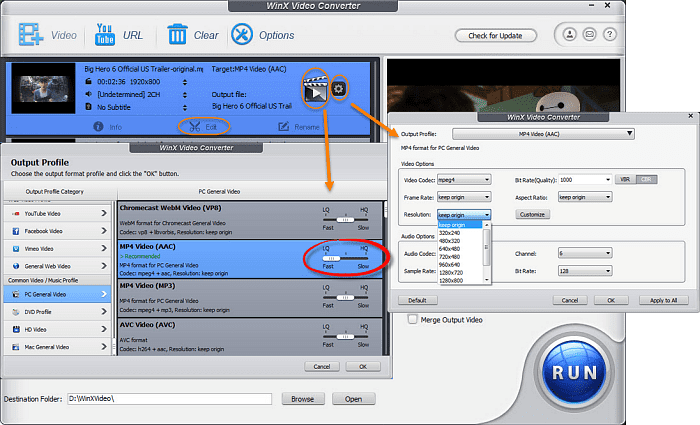
Task: Open the help question mark icon
Action: click(610, 34)
